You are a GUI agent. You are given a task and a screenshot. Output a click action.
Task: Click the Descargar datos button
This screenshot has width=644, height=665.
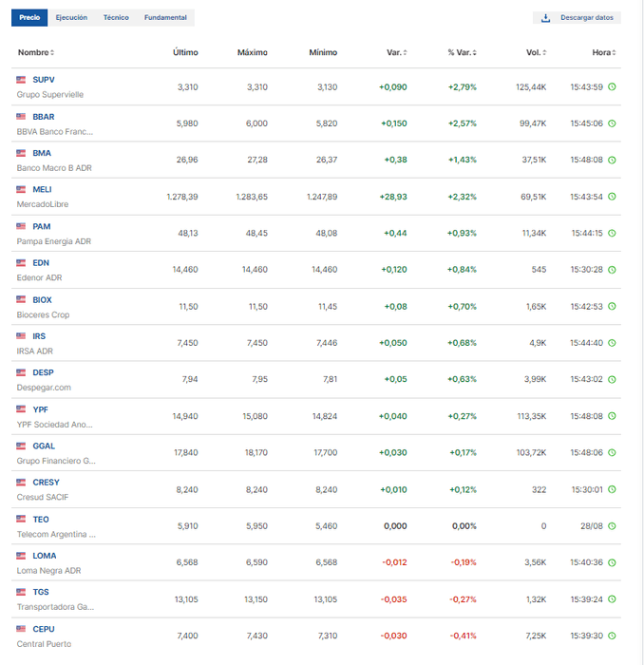(x=577, y=18)
